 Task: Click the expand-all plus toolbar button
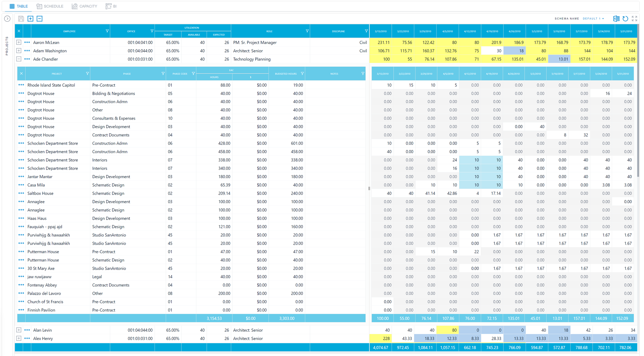click(30, 18)
